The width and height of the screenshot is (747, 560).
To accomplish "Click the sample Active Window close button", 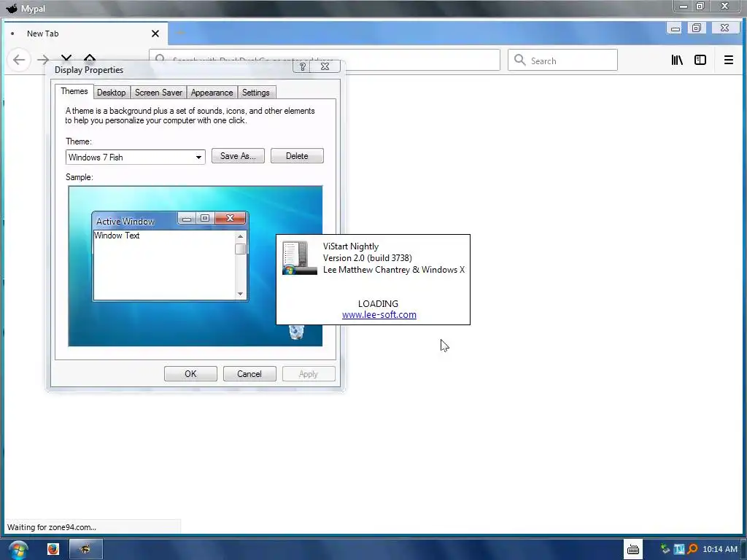I will click(230, 218).
